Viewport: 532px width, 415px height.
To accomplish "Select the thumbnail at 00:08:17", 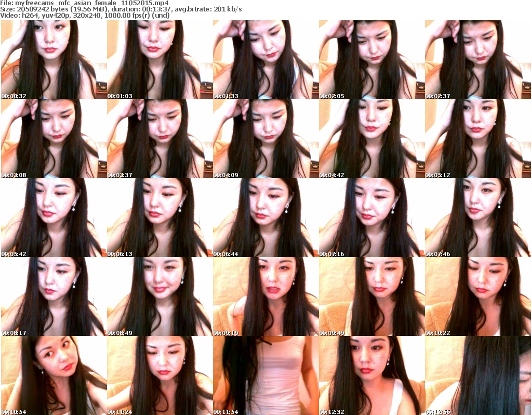I will click(x=53, y=297).
